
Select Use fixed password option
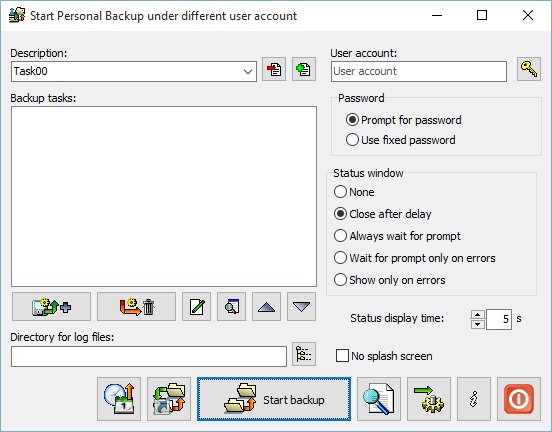[401, 140]
